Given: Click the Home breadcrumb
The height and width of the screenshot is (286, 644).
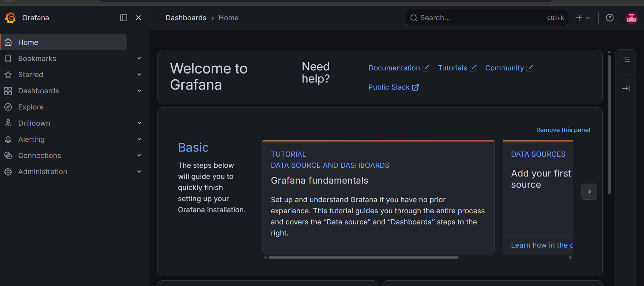Looking at the screenshot, I should click(x=228, y=18).
